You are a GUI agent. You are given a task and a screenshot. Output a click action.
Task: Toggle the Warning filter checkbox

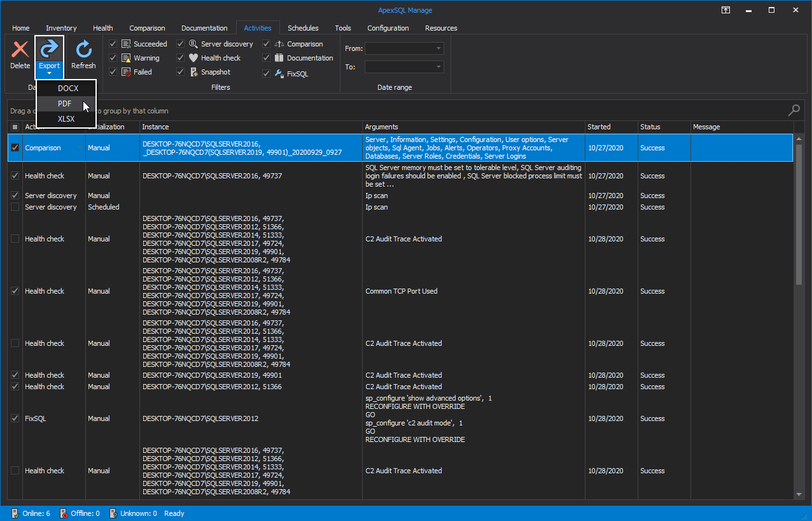[113, 57]
